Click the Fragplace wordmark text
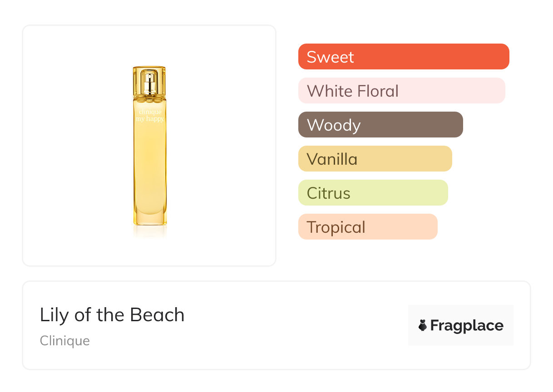This screenshot has height=392, width=553. (x=467, y=326)
